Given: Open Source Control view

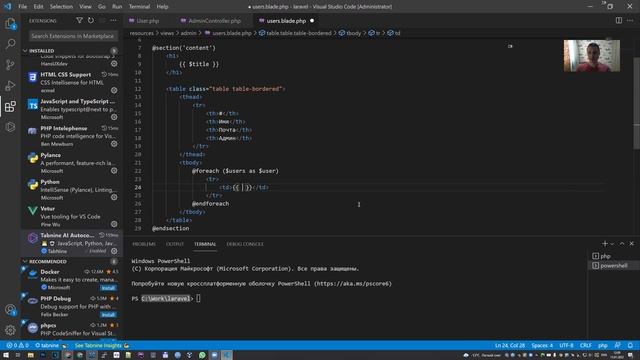Looking at the screenshot, I should (x=10, y=64).
